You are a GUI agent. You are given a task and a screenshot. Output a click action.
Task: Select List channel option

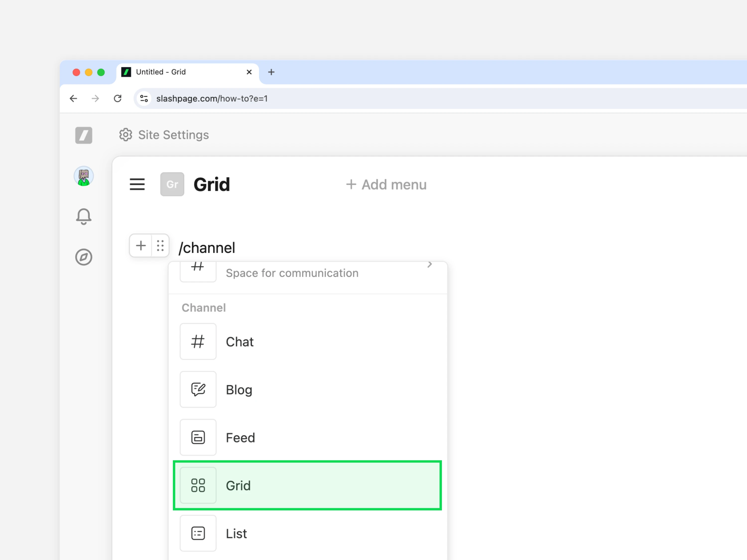pyautogui.click(x=308, y=533)
